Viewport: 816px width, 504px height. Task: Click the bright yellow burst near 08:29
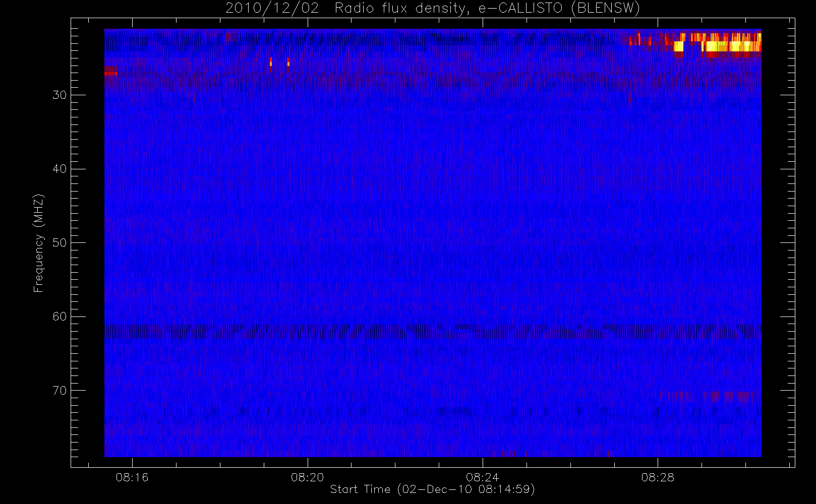731,46
